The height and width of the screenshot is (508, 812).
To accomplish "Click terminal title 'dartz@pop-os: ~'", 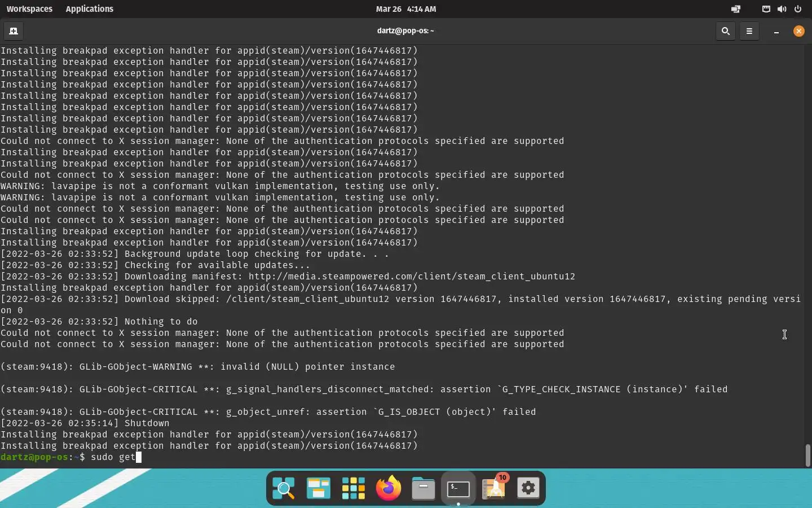I will tap(405, 31).
